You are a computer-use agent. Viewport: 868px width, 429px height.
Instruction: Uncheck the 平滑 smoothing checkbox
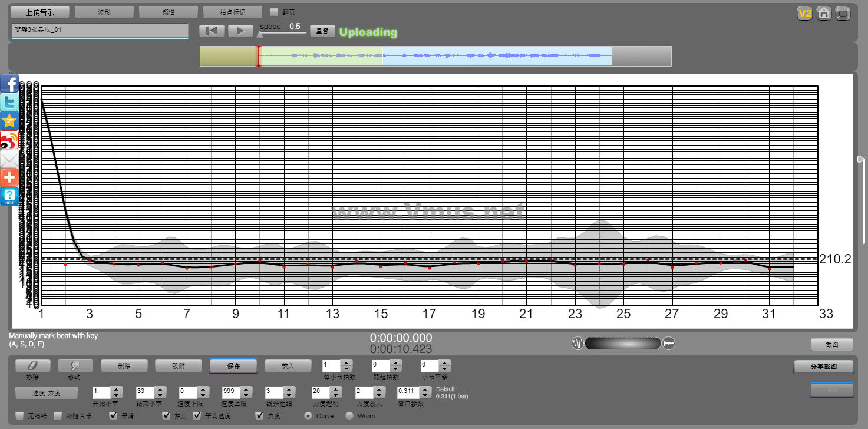pos(114,415)
